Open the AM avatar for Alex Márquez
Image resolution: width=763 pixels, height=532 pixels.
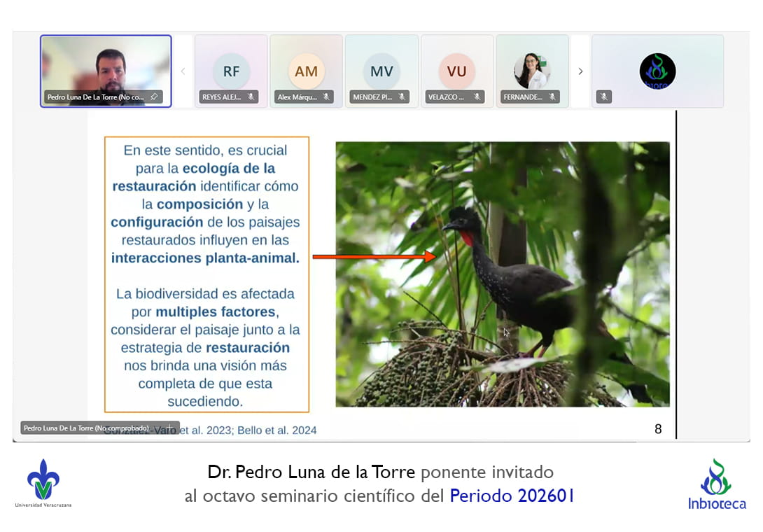[306, 71]
